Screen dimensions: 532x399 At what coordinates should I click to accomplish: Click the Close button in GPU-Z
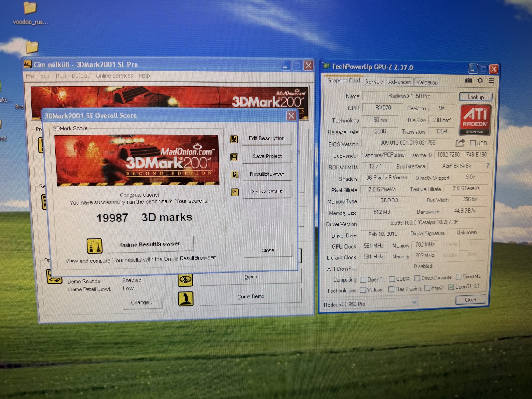pyautogui.click(x=471, y=300)
